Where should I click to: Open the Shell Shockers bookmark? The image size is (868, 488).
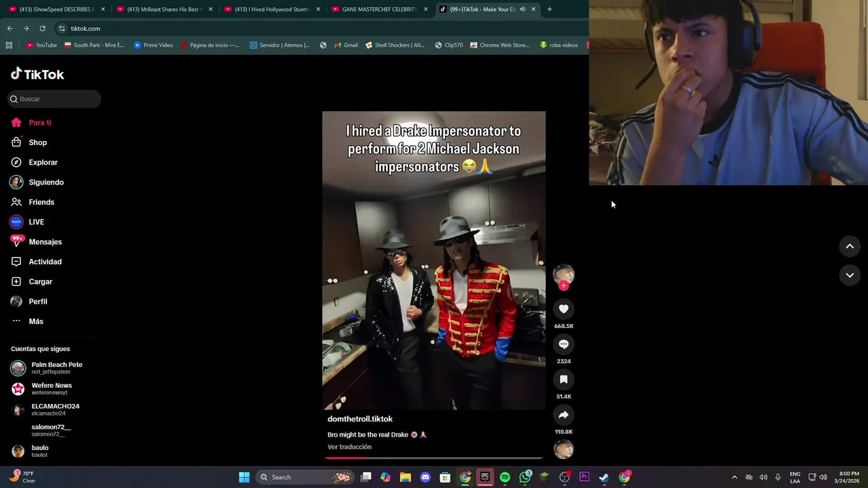click(x=395, y=45)
